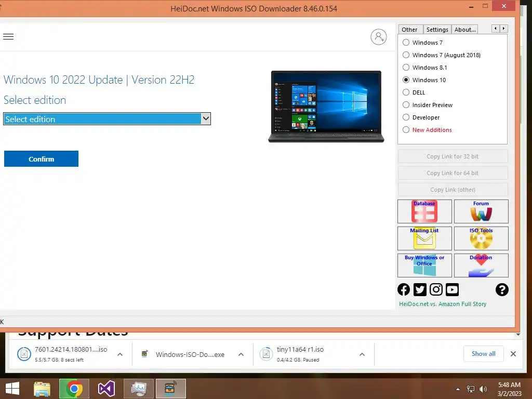Click the help question mark icon
Screen dimensions: 532x399
[502, 290]
